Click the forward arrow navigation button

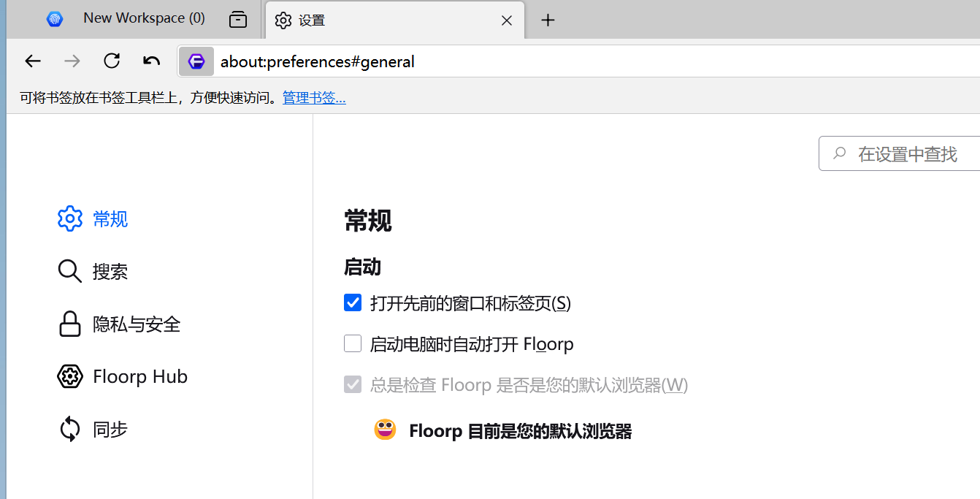(x=72, y=61)
